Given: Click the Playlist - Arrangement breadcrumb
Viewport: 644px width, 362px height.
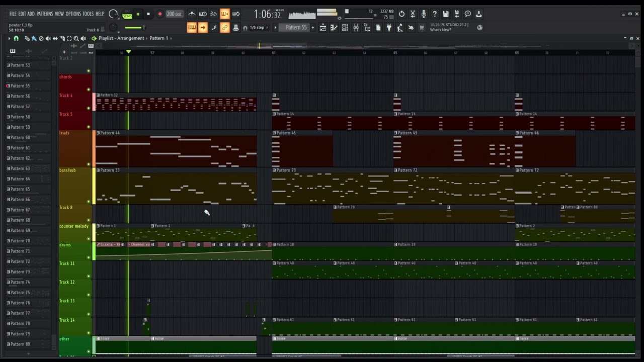Looking at the screenshot, I should [x=121, y=38].
